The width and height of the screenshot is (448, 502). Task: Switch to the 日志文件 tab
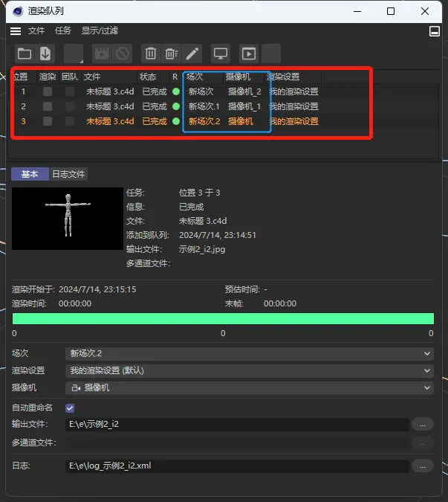pyautogui.click(x=68, y=174)
